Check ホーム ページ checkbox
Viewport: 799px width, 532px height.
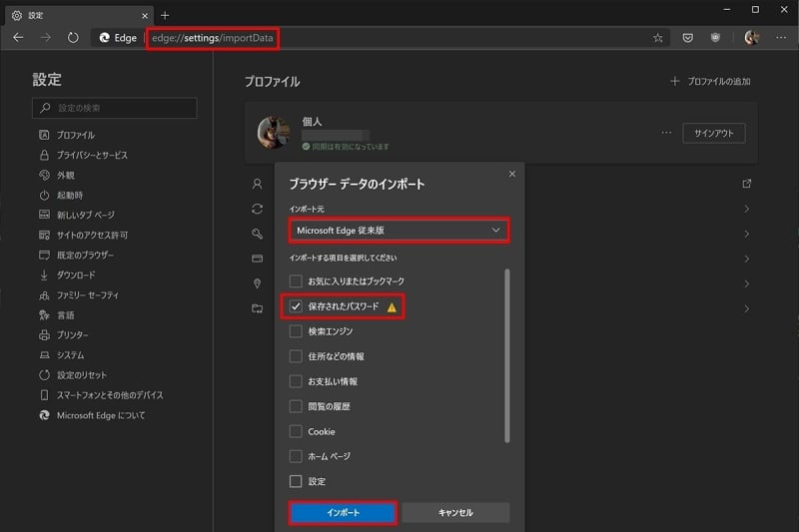tap(296, 456)
